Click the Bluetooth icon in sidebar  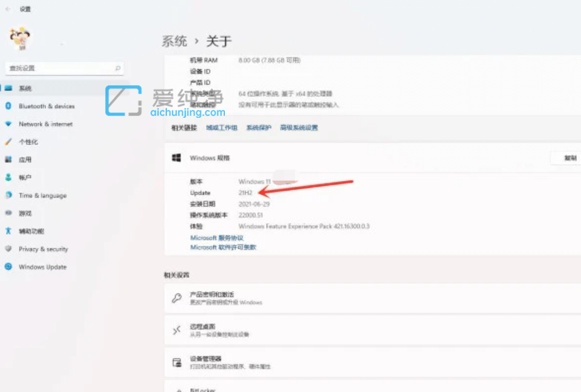[x=8, y=106]
